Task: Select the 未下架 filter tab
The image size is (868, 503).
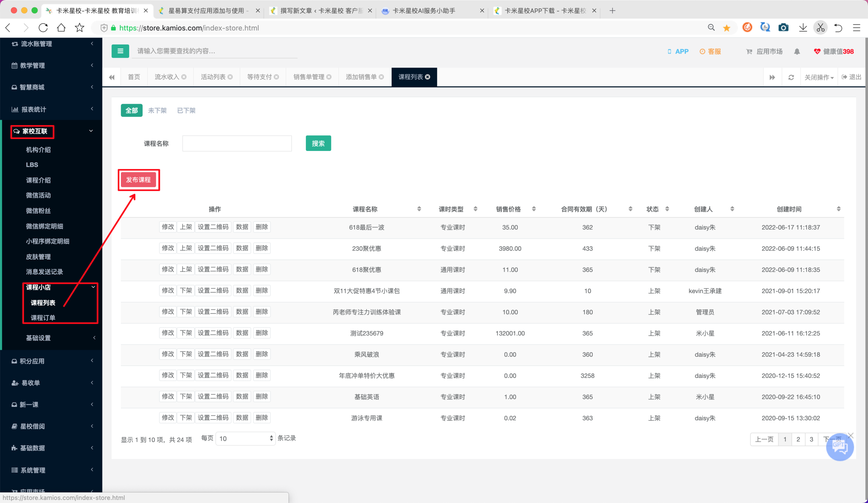Action: [157, 111]
